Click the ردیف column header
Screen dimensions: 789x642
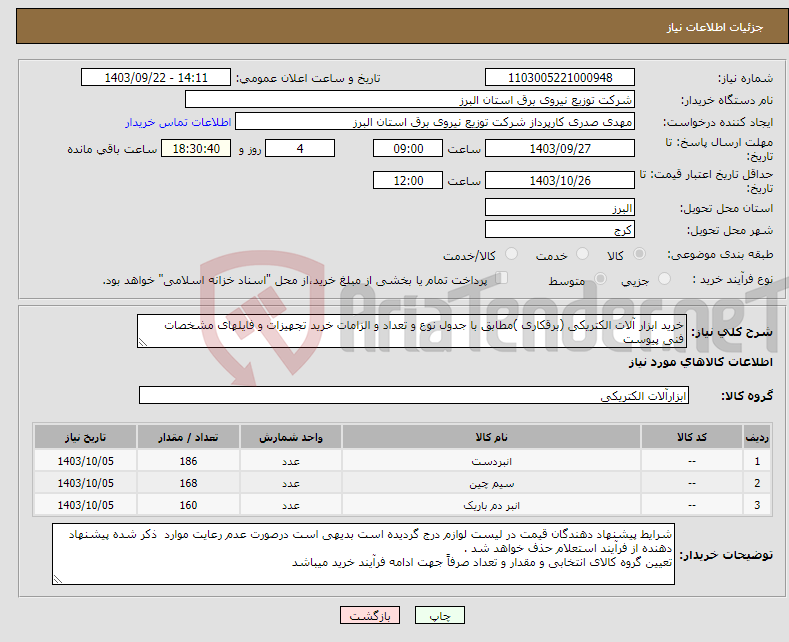[x=757, y=437]
